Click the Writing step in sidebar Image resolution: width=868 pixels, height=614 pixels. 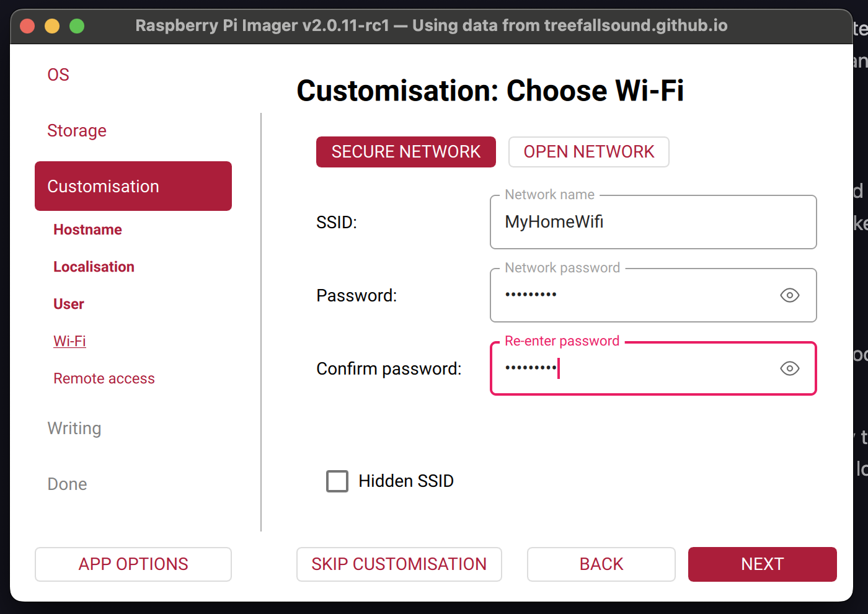coord(74,429)
